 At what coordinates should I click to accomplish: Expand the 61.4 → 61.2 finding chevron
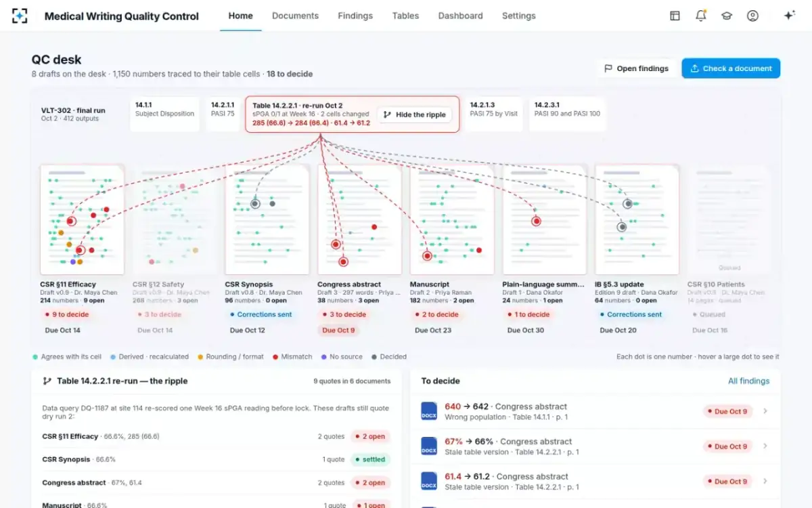[765, 482]
